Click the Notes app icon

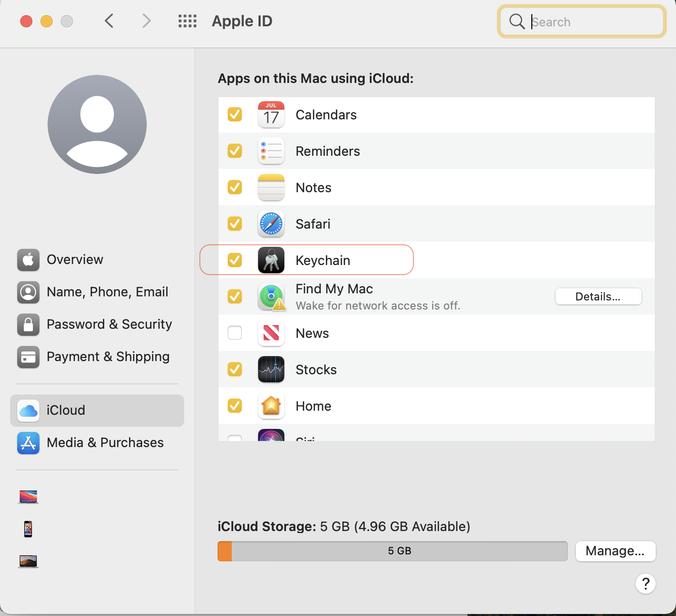click(x=271, y=188)
